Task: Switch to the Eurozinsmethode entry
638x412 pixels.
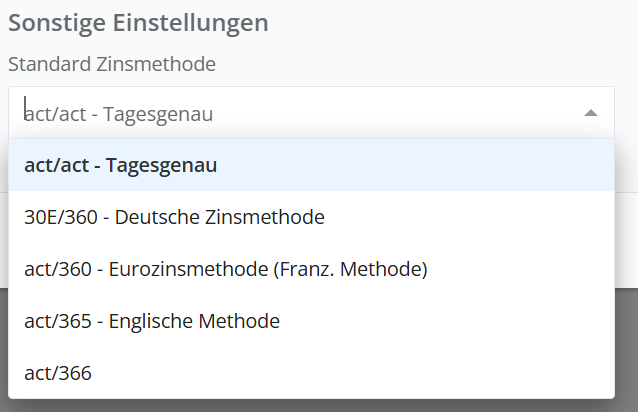Action: point(226,269)
